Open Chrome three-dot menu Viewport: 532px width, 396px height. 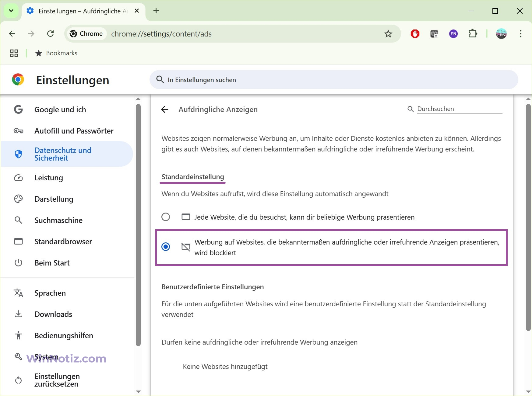coord(520,34)
